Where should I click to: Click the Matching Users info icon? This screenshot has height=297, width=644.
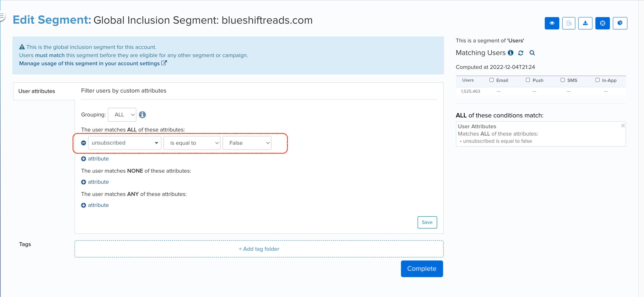click(x=511, y=53)
